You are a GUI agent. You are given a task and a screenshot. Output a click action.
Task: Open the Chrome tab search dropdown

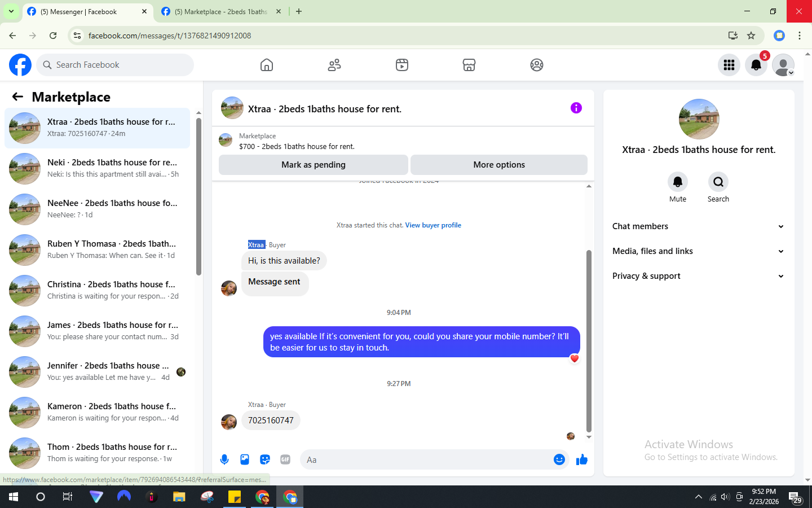coord(11,11)
